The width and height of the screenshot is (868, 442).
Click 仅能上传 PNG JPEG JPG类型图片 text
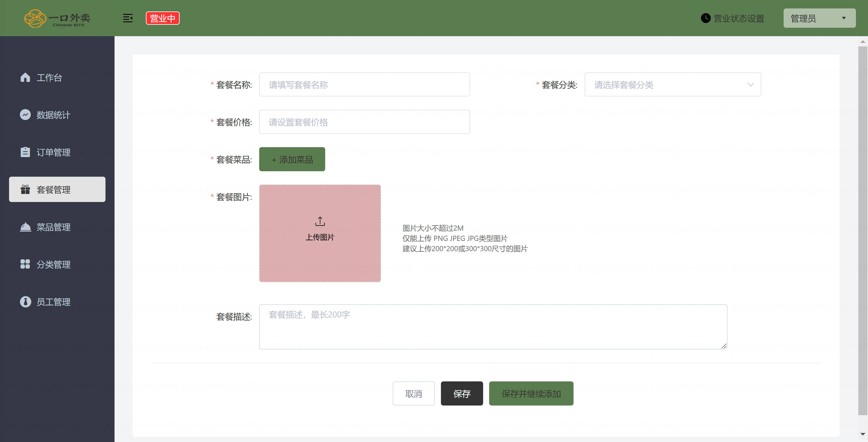click(x=455, y=238)
